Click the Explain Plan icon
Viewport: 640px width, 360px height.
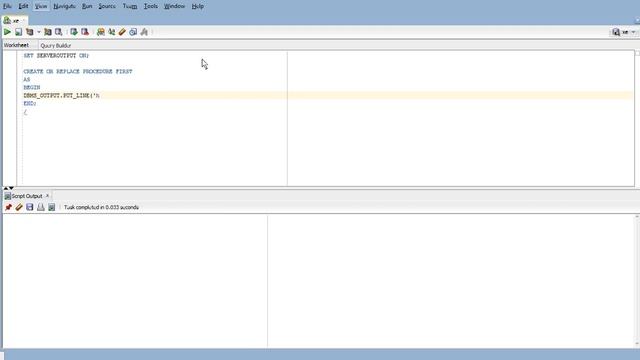[30, 32]
